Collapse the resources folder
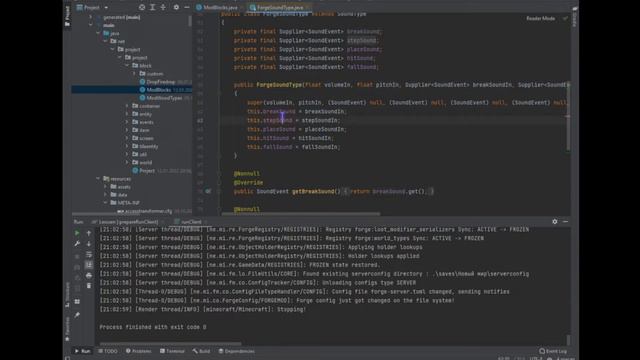 [98, 178]
